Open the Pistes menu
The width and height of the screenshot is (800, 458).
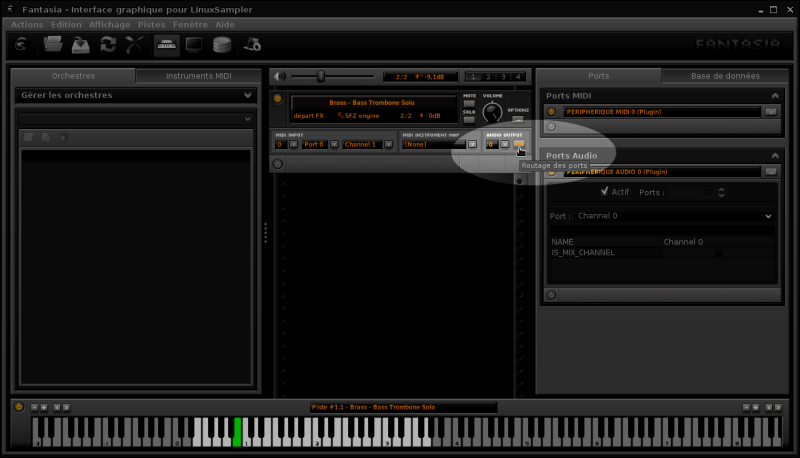(x=152, y=24)
